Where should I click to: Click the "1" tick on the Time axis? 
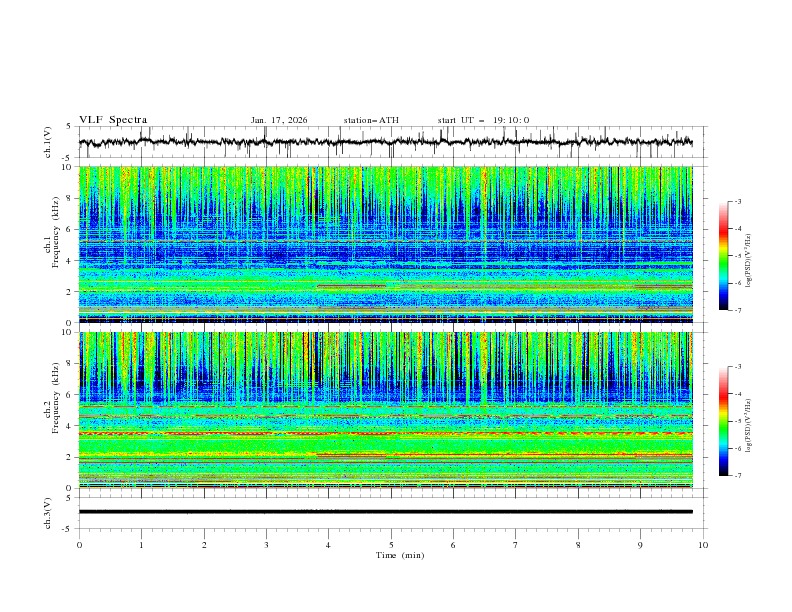pyautogui.click(x=141, y=545)
